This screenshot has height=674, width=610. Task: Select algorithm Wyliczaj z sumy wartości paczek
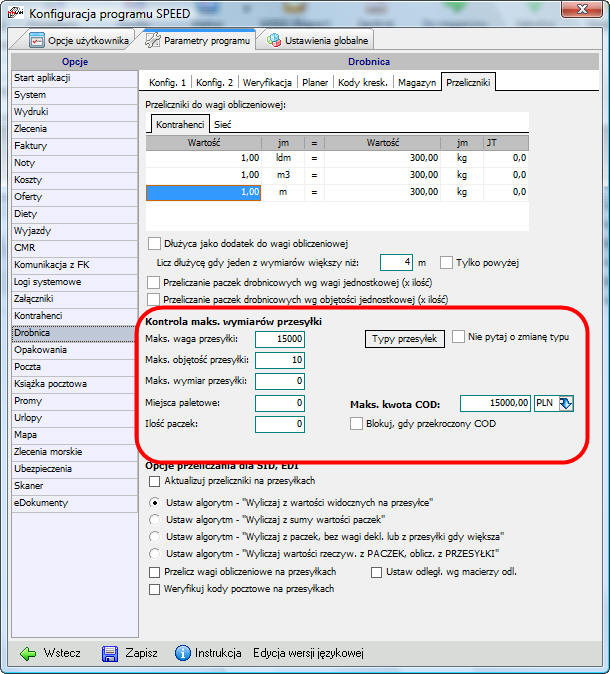[x=154, y=519]
